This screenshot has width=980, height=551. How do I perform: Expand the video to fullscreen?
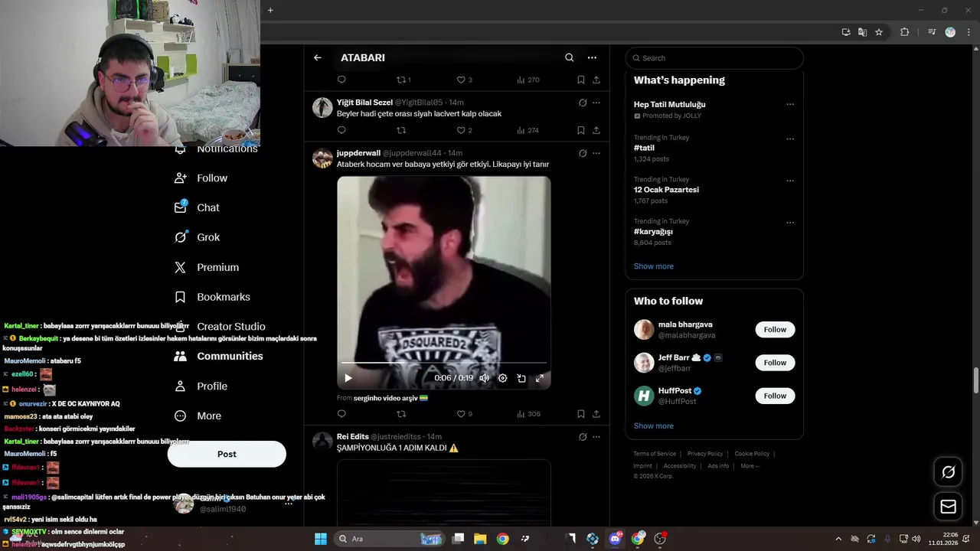pyautogui.click(x=540, y=378)
